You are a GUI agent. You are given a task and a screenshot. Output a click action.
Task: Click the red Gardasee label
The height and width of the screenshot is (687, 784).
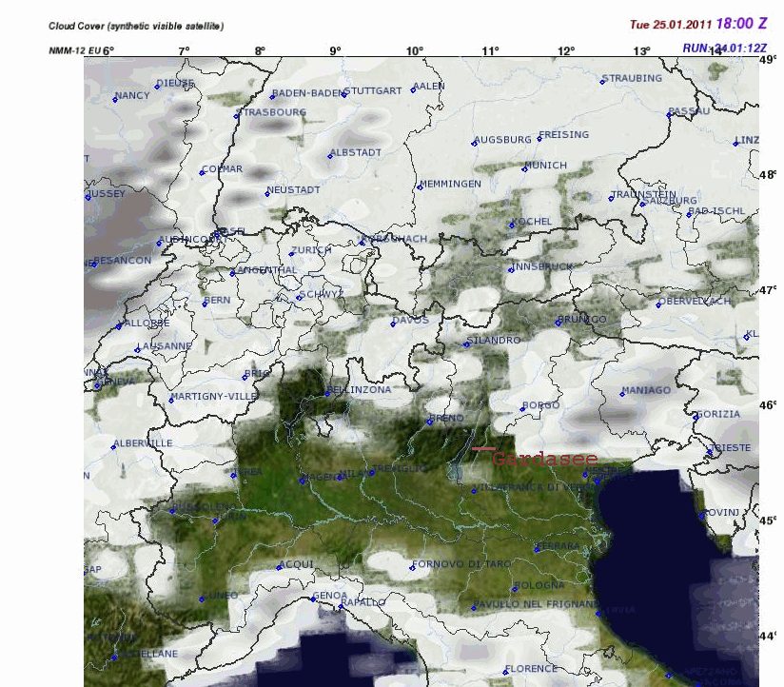pyautogui.click(x=543, y=459)
